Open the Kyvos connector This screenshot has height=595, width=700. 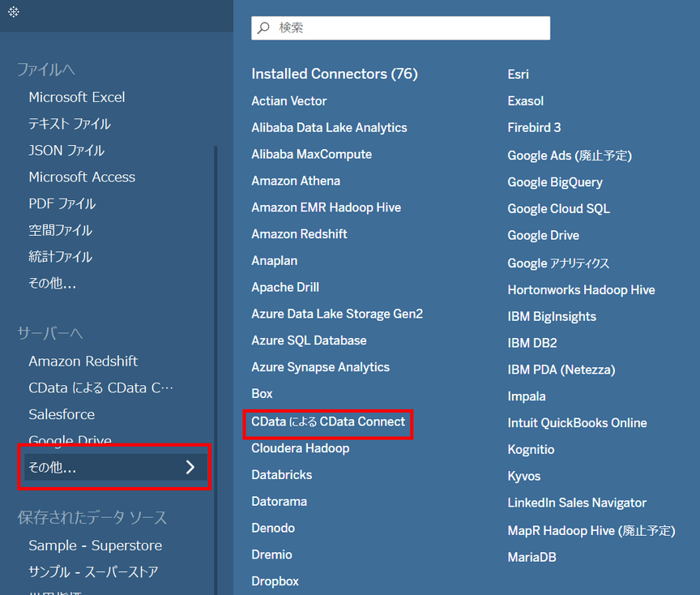click(x=523, y=476)
